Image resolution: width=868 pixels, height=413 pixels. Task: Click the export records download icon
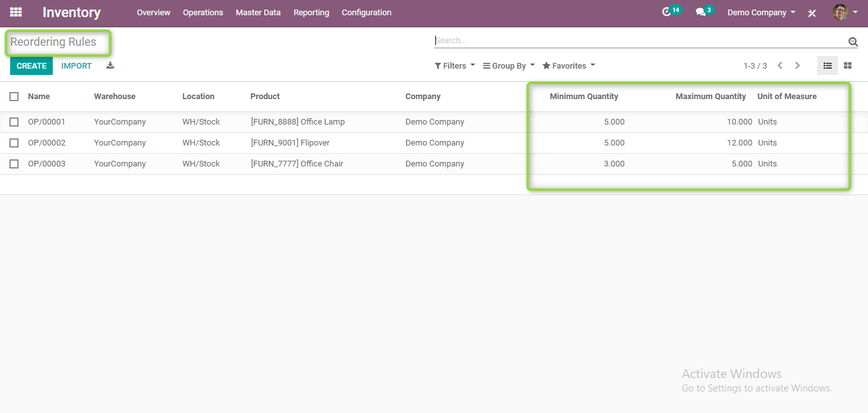(x=109, y=65)
